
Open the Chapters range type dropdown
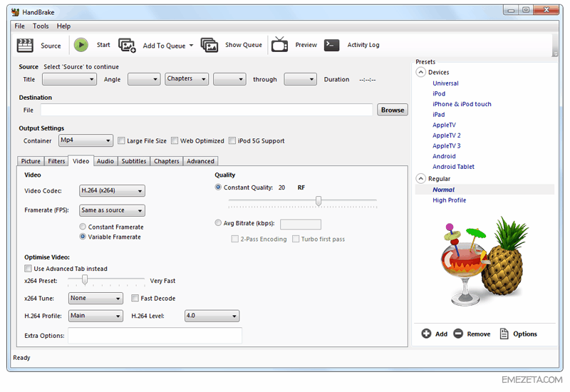coord(187,79)
